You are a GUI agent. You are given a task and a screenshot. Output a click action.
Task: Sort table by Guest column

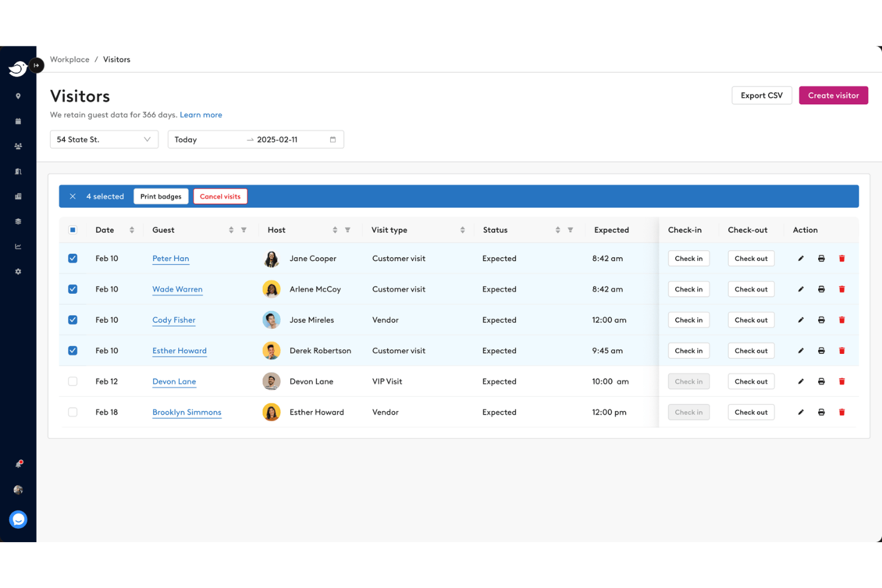(x=231, y=230)
